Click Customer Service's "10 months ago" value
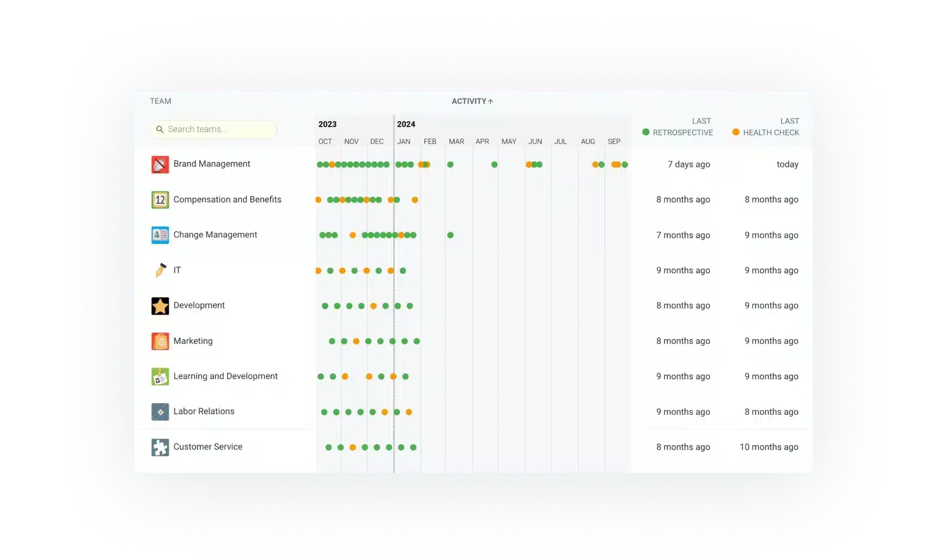945x560 pixels. tap(769, 447)
